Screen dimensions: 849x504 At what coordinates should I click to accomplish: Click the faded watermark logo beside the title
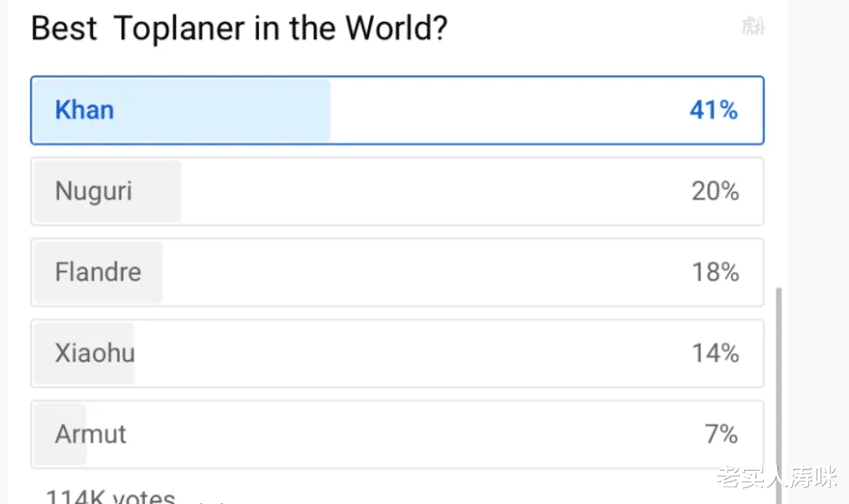[x=753, y=26]
